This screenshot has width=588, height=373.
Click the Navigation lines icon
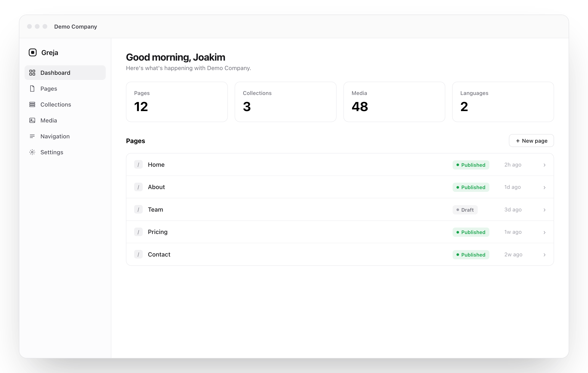(32, 136)
